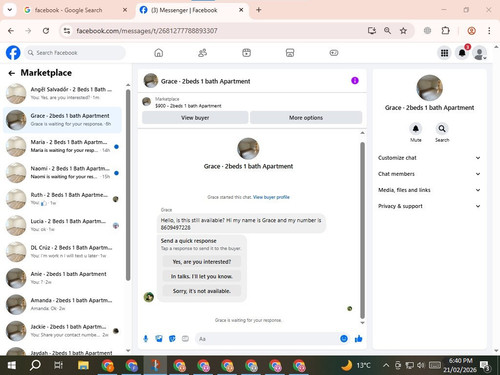
Task: Click the browser zoom magnifier icon
Action: coord(387,31)
